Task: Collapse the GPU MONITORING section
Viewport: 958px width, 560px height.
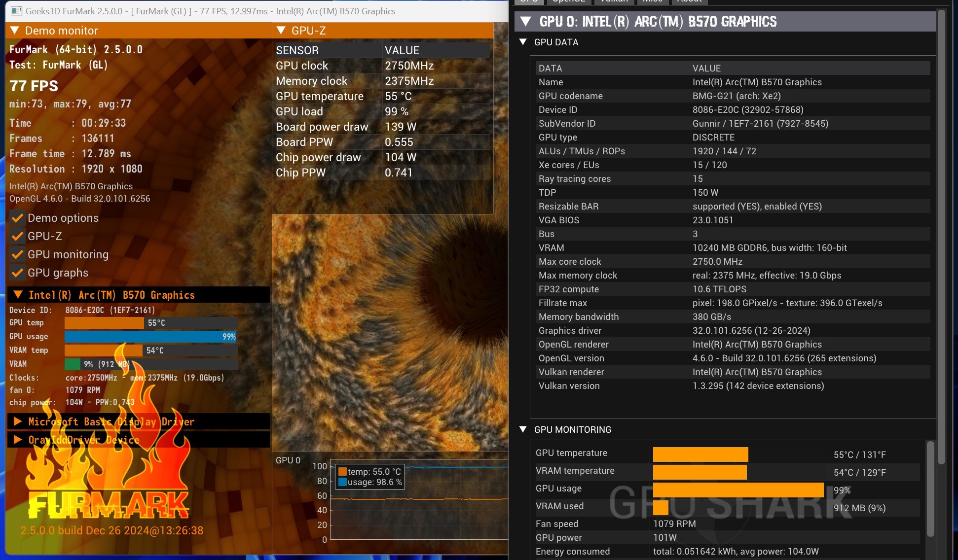Action: (x=523, y=429)
